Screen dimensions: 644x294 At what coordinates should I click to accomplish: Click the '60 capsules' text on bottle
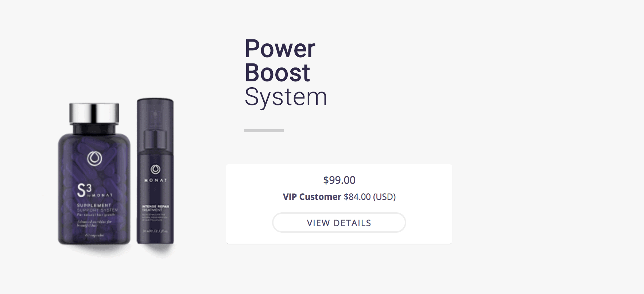click(x=94, y=235)
